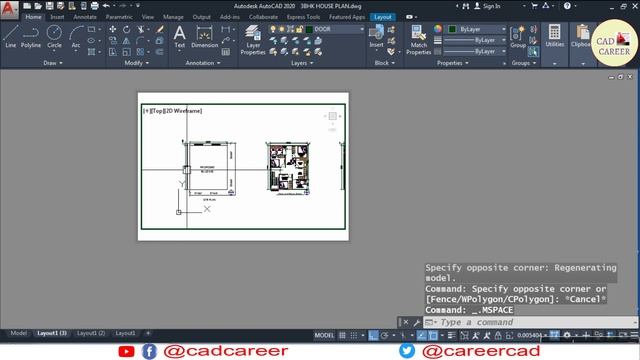
Task: Click the Group tool
Action: point(518,37)
